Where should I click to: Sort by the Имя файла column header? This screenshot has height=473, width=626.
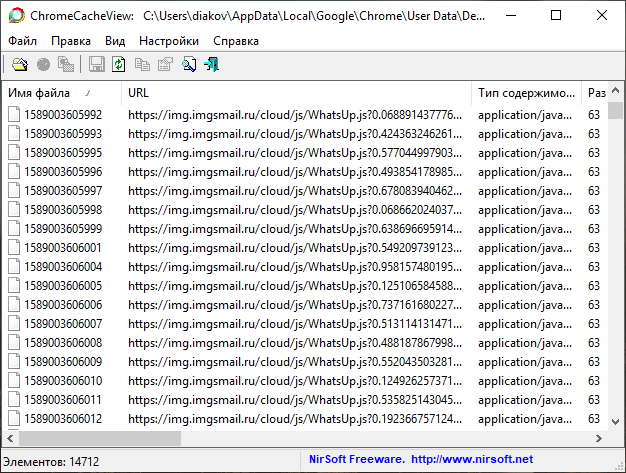point(61,93)
